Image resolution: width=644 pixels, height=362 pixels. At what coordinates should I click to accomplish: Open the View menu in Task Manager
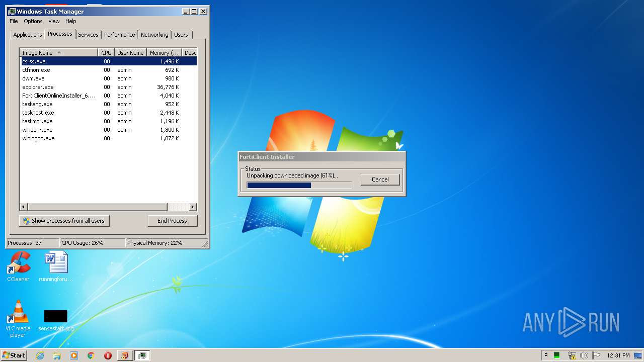54,21
